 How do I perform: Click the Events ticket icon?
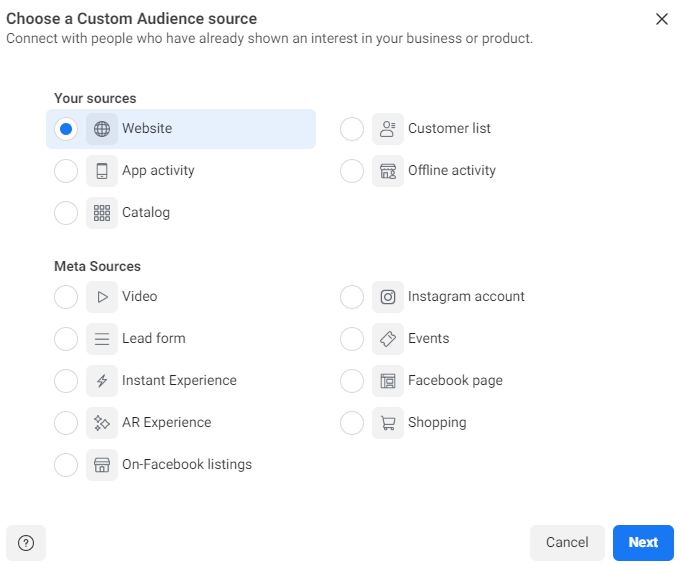point(388,339)
